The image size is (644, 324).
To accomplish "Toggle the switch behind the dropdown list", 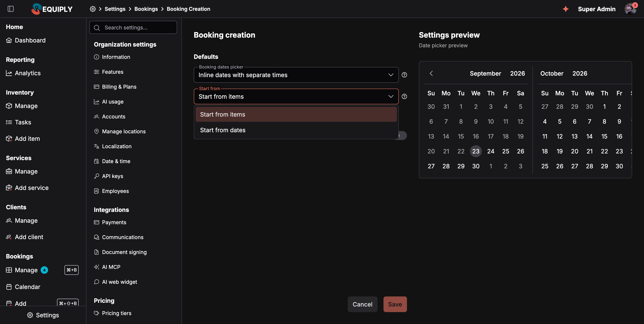I will click(402, 136).
